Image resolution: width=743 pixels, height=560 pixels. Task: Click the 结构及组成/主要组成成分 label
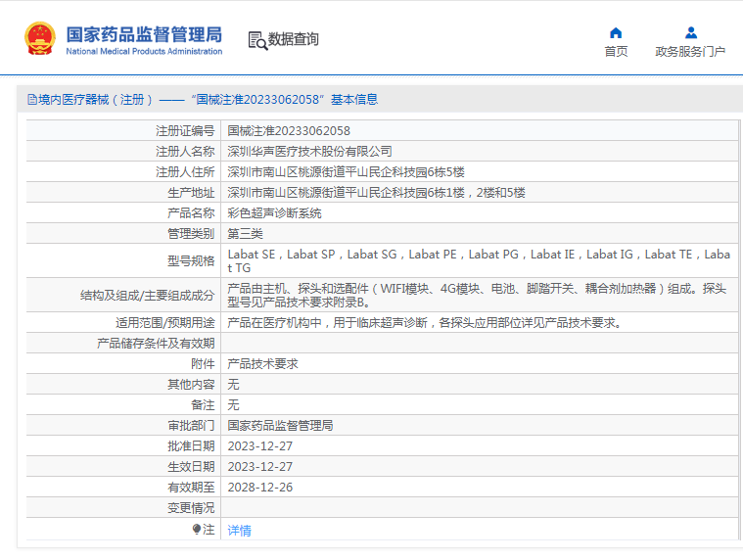pyautogui.click(x=148, y=295)
